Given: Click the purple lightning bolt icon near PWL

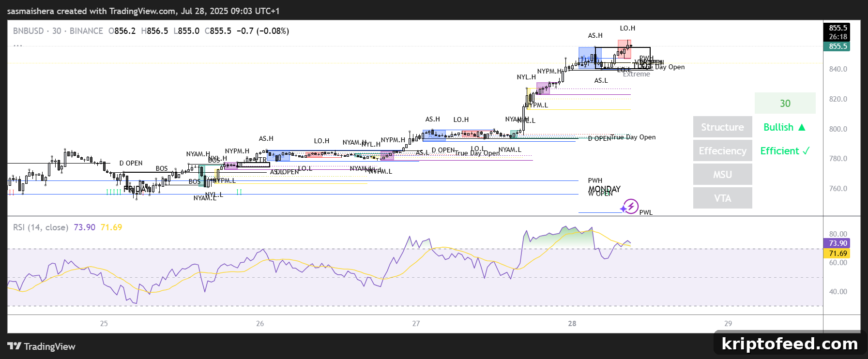Looking at the screenshot, I should (630, 207).
